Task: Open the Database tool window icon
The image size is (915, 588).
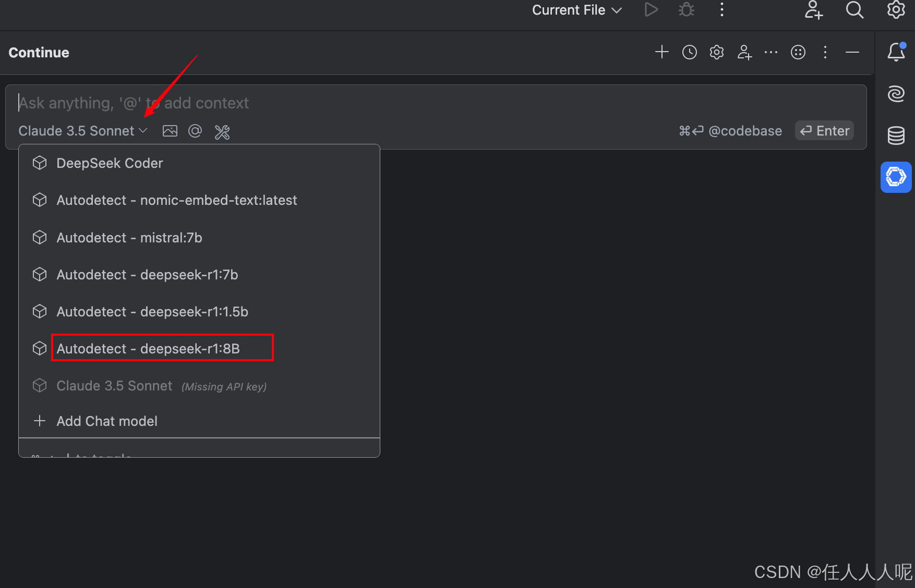Action: (896, 136)
